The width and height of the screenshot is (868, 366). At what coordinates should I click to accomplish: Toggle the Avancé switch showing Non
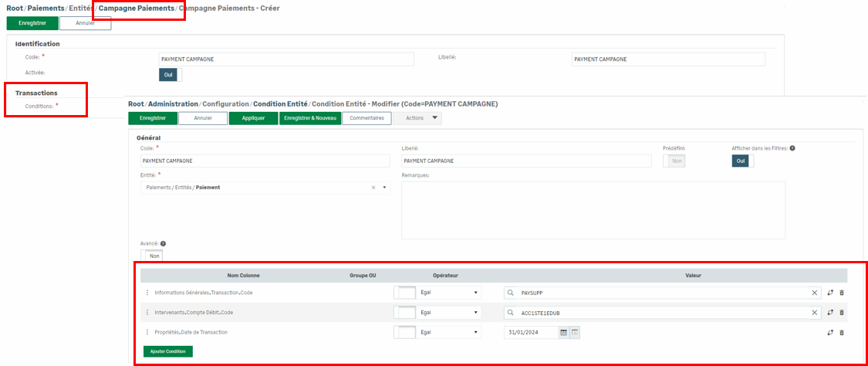tap(151, 256)
